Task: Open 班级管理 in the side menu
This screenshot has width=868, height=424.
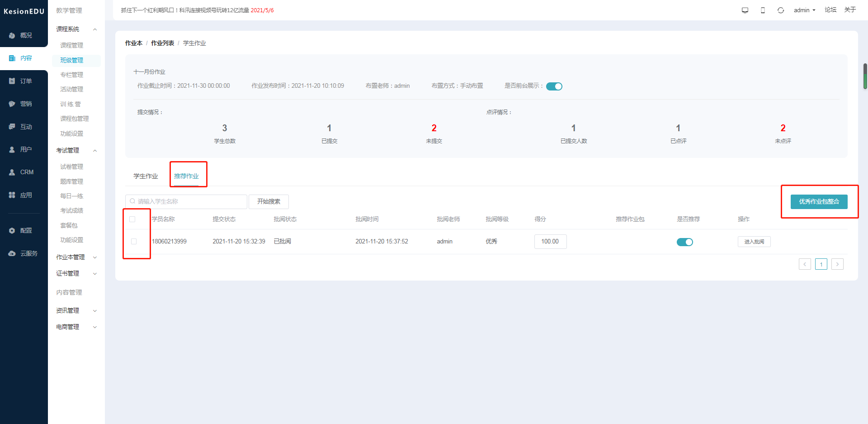Action: point(71,61)
